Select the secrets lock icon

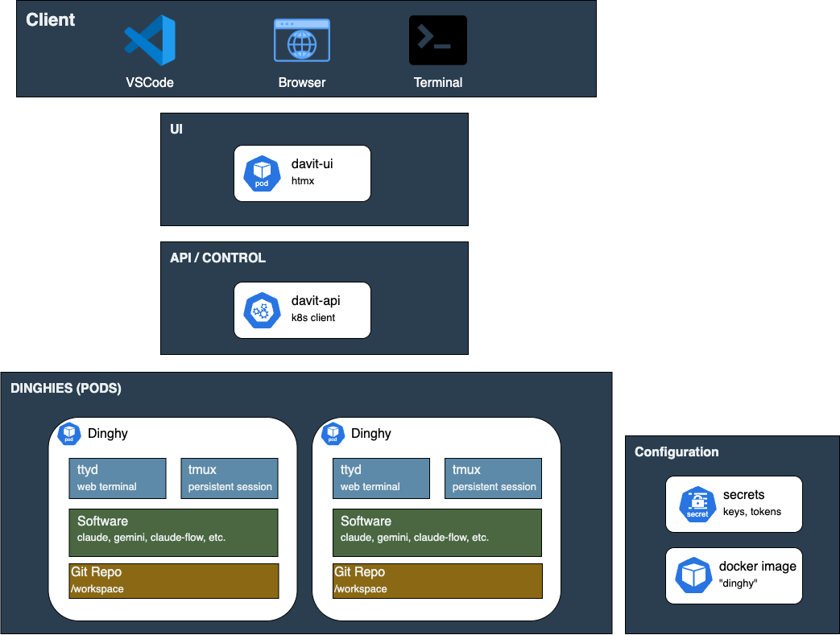click(697, 504)
